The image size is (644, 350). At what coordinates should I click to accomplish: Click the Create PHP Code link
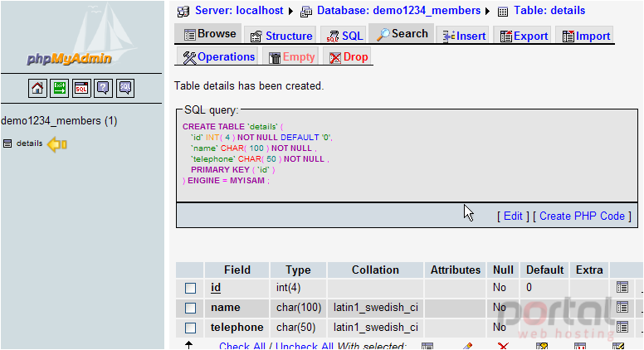tap(582, 216)
